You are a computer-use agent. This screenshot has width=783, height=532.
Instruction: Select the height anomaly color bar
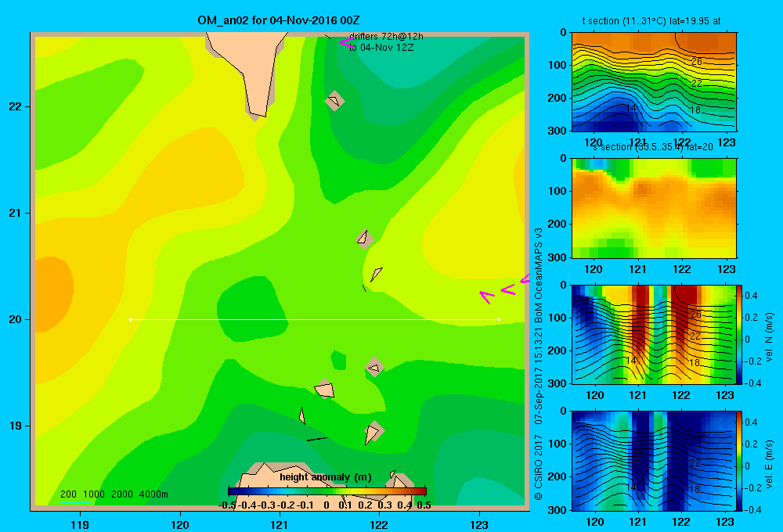click(327, 491)
